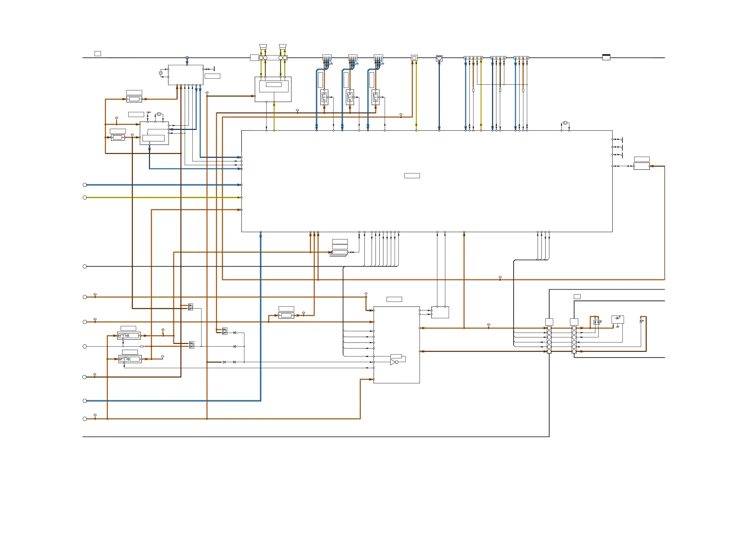Click the right speaker symbol at top

coord(282,47)
